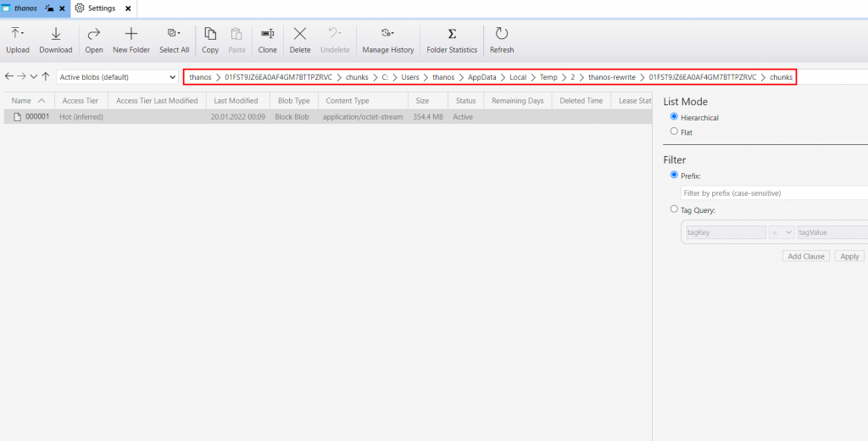Select the 000001 blob name
Screen dimensions: 868x441
coord(37,117)
